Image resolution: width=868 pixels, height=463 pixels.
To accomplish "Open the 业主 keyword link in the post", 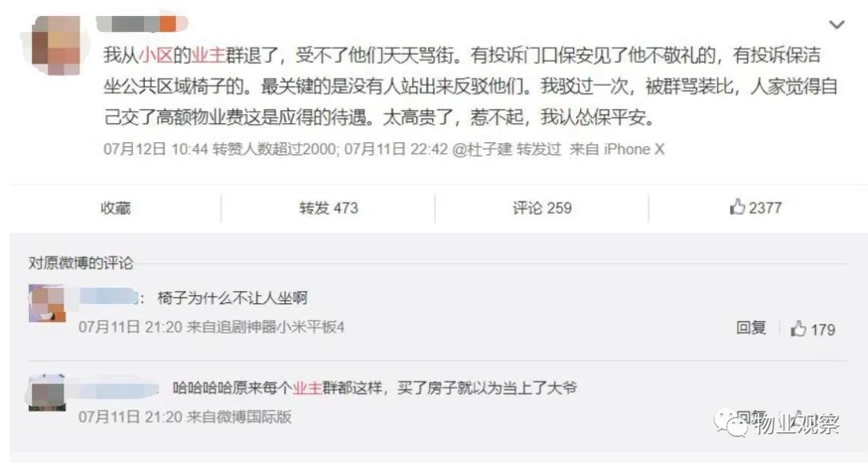I will 207,55.
